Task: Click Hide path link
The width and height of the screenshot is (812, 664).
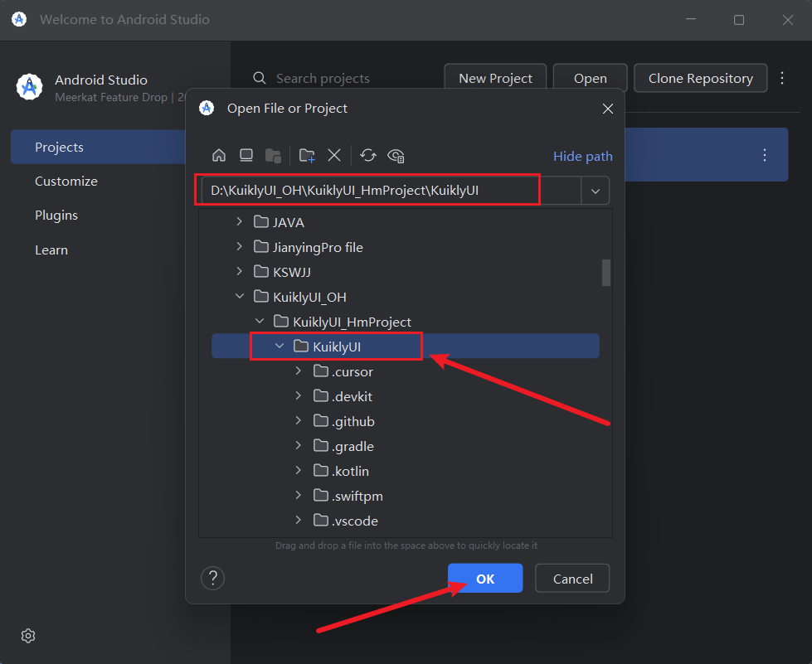Action: (582, 157)
